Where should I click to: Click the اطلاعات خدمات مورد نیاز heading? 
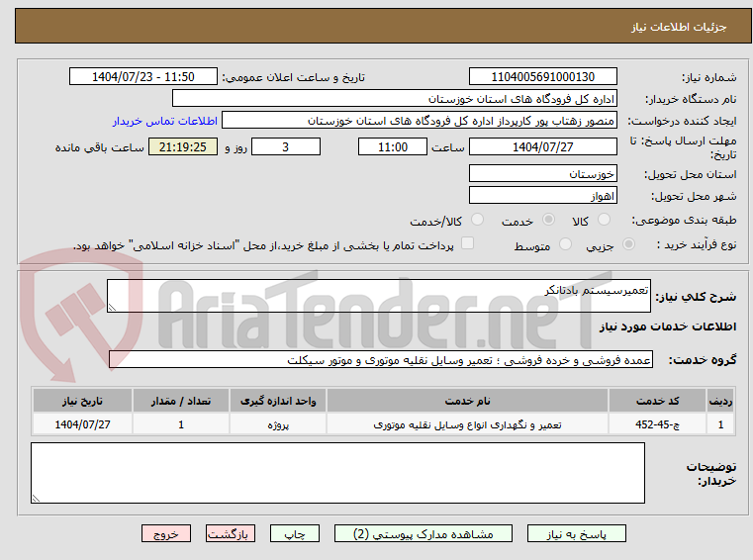(668, 327)
